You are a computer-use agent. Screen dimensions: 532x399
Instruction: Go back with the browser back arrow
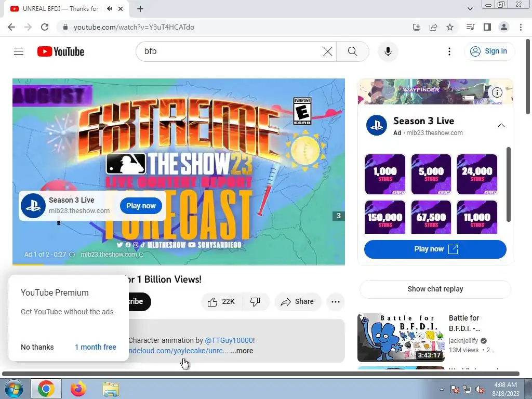pos(11,27)
